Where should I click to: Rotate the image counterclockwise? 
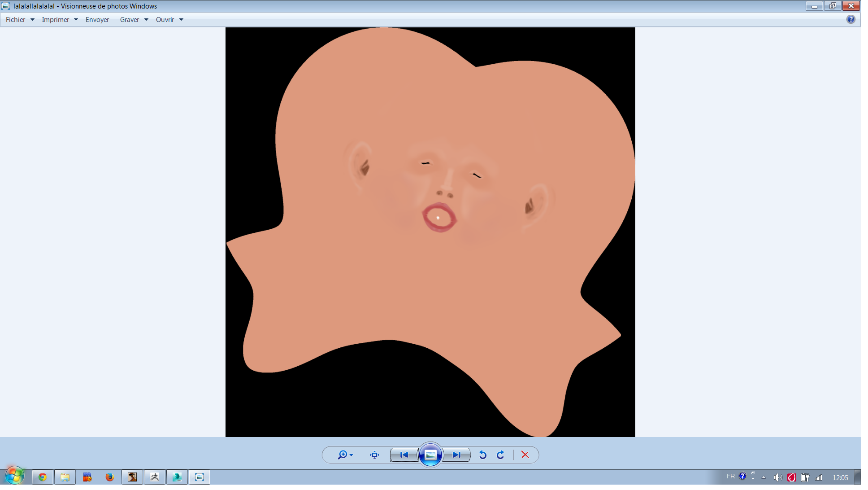pos(482,455)
